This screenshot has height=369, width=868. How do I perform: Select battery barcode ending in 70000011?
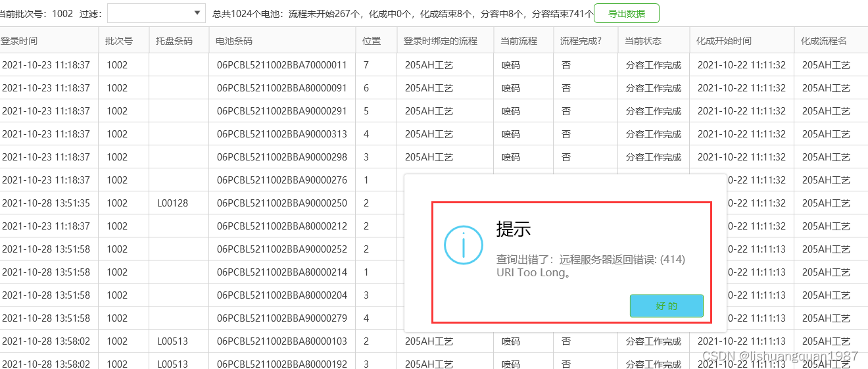tap(281, 65)
